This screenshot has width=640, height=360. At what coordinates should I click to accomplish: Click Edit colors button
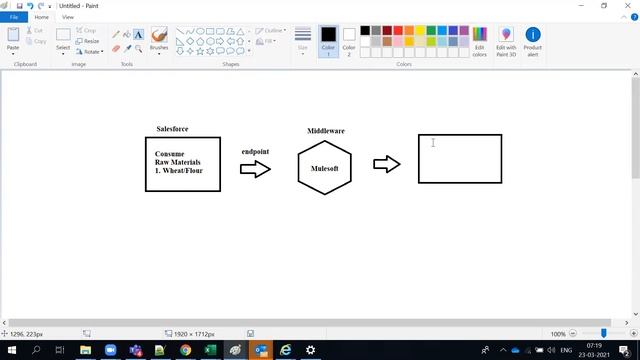pos(480,42)
